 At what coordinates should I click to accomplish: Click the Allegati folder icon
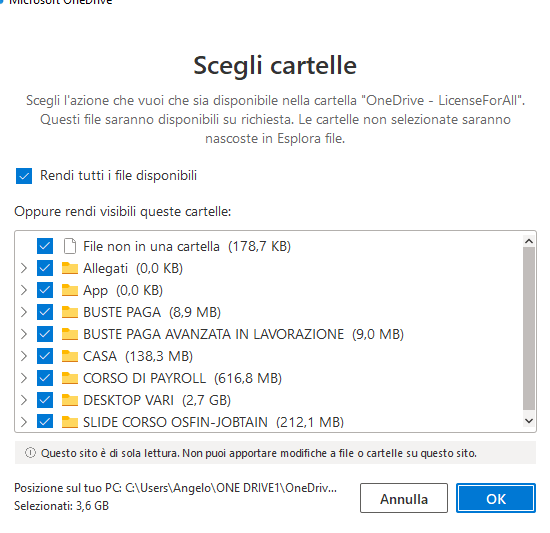[x=70, y=268]
